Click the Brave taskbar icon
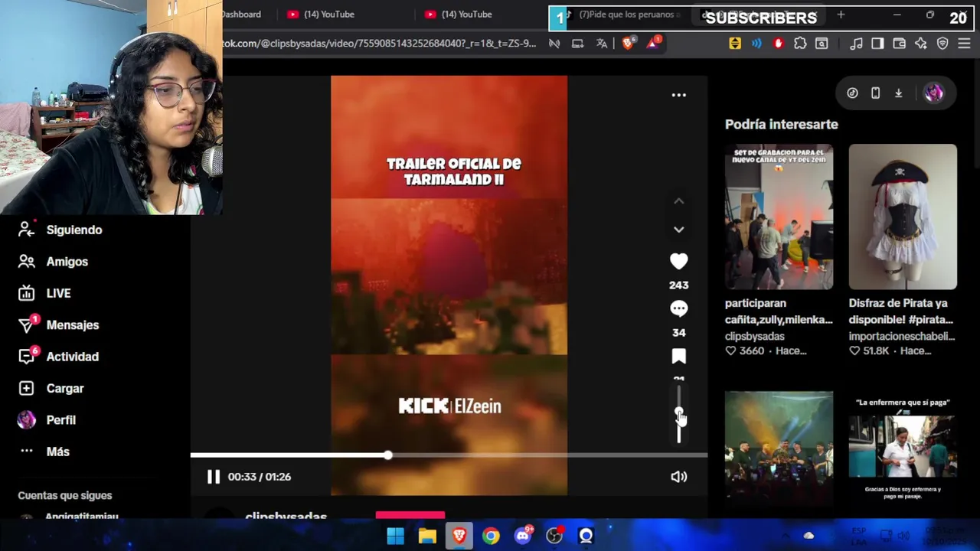Screen dimensions: 980x551 (x=459, y=536)
